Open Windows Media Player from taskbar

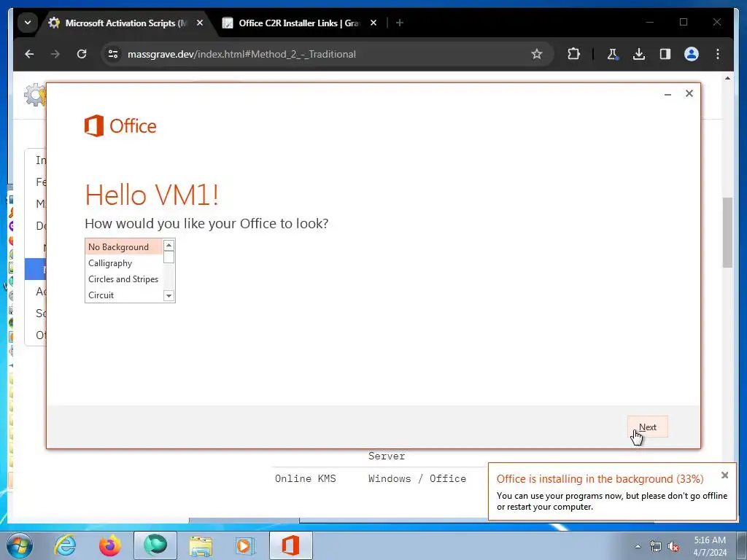point(246,545)
